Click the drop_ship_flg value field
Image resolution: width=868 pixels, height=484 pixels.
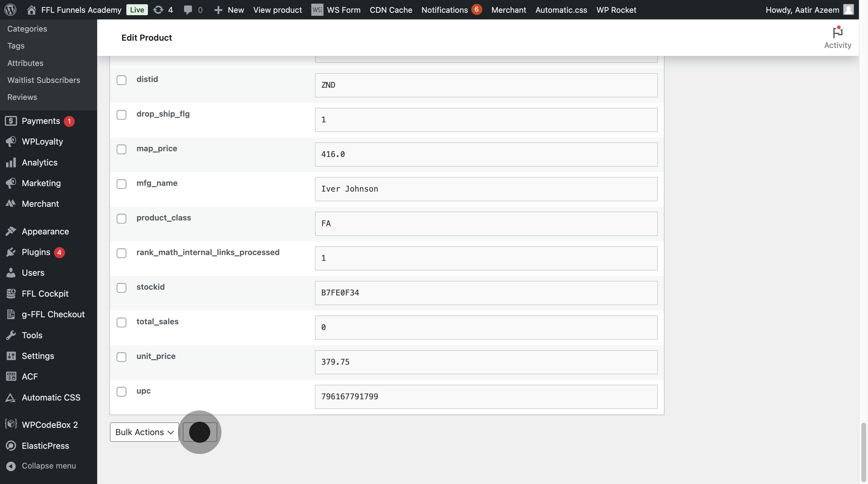486,120
